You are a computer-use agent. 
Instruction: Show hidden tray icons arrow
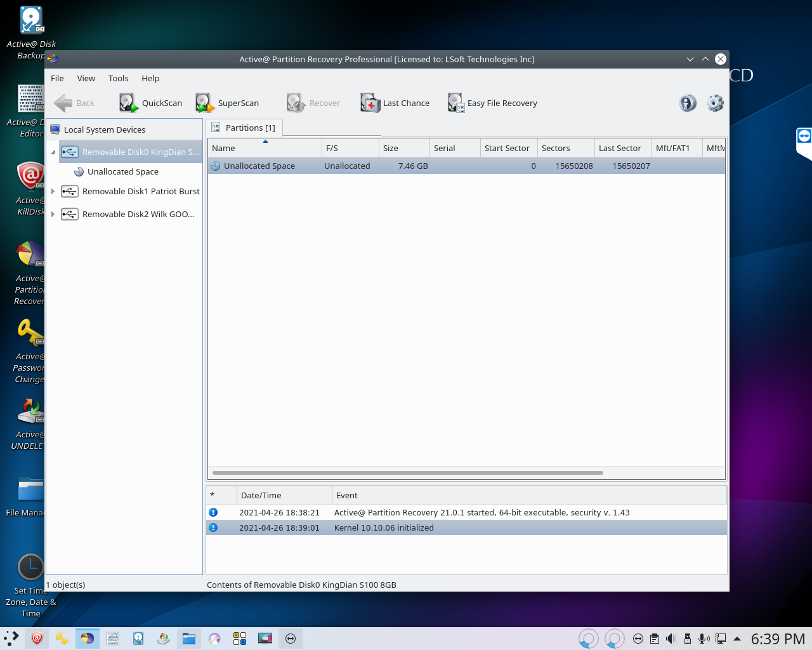pyautogui.click(x=737, y=639)
